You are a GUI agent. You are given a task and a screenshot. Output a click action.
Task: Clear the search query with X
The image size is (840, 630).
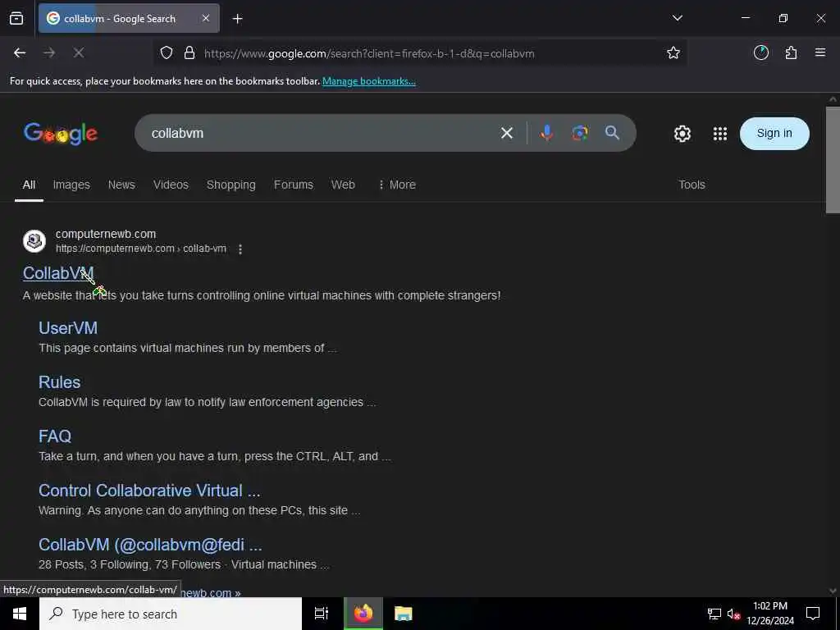point(507,133)
